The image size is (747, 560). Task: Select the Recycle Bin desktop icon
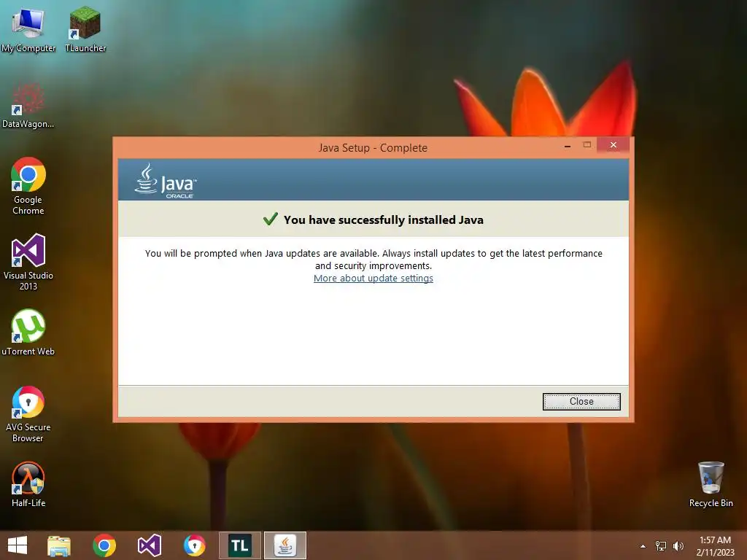711,484
